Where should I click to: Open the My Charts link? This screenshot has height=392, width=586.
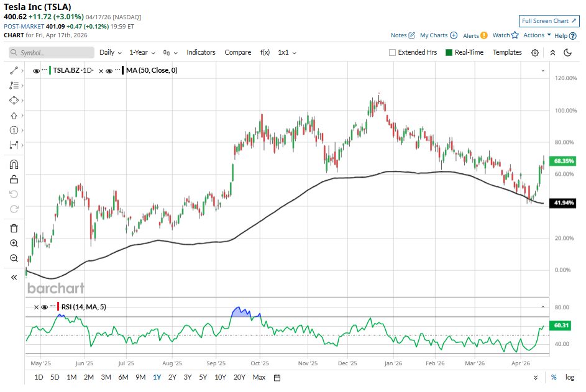pos(438,35)
